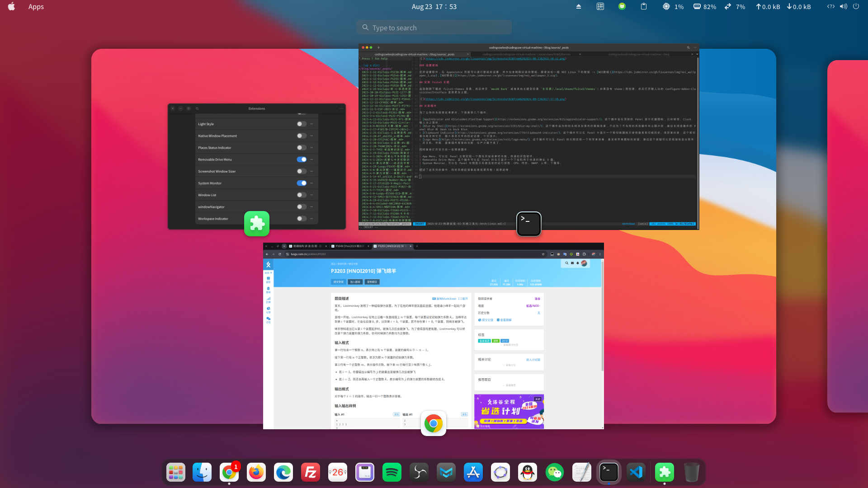
Task: Disable the System Monitor extension
Action: coord(302,183)
